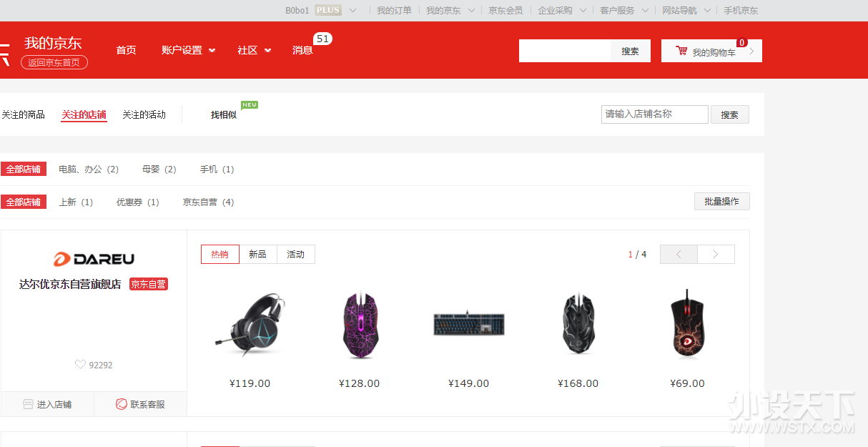Click the 请输入店铺名称 input field
This screenshot has width=868, height=447.
(x=655, y=114)
